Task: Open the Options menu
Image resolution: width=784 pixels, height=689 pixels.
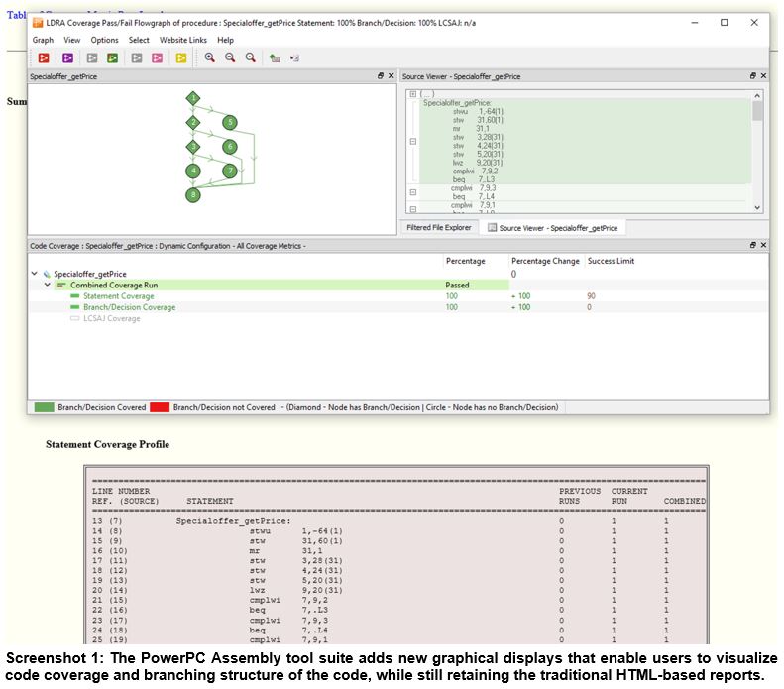Action: [x=104, y=40]
